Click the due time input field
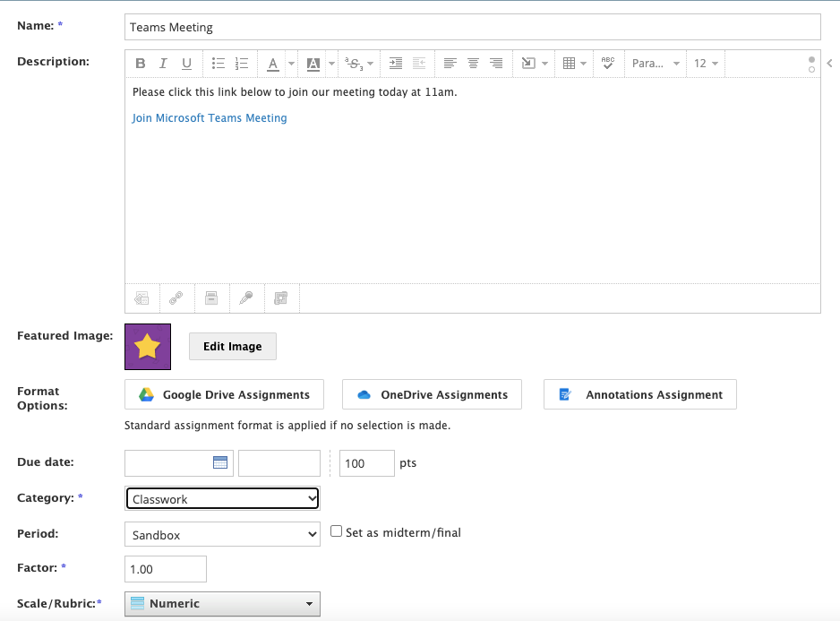The image size is (840, 621). [x=279, y=462]
